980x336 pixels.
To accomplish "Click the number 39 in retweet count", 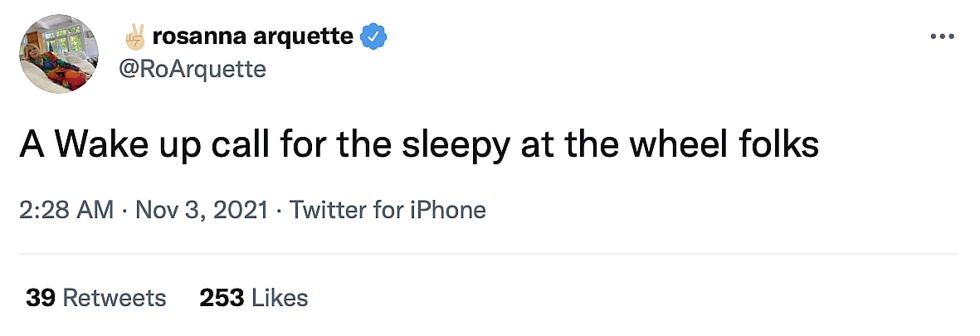I will pyautogui.click(x=41, y=297).
